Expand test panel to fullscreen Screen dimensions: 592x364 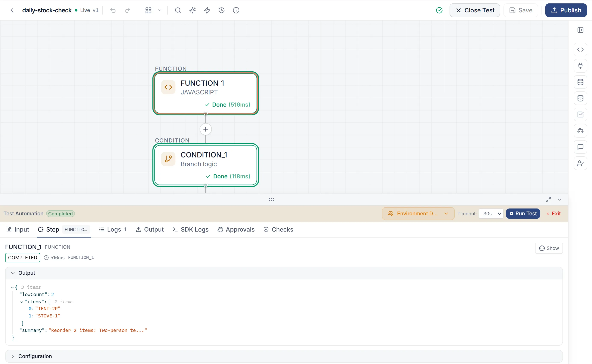[x=548, y=200]
